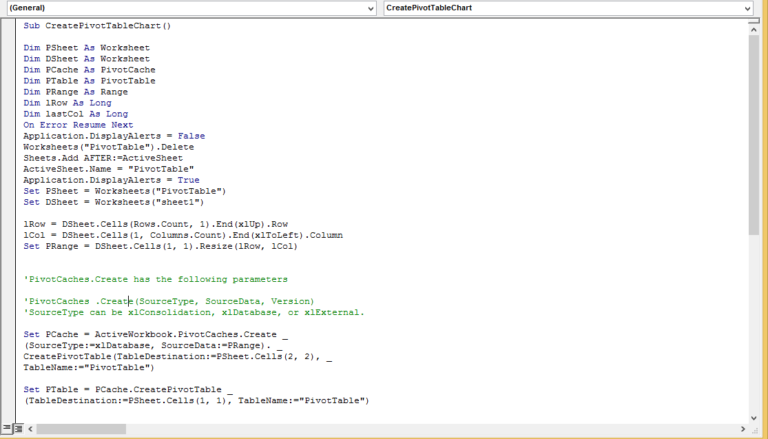Click the margin indicator bar beside the code
Image resolution: width=768 pixels, height=439 pixels.
[8, 200]
